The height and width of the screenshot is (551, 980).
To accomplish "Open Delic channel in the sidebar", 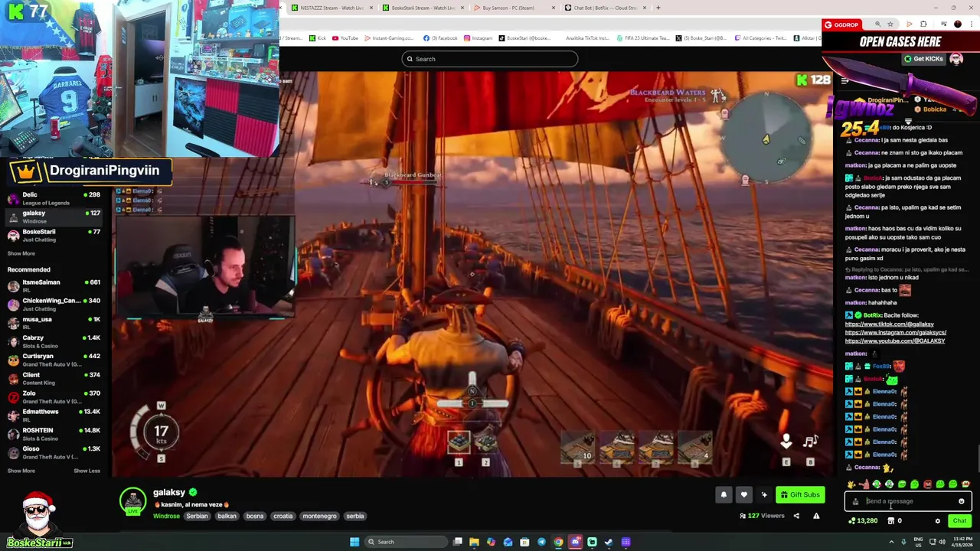I will (54, 198).
